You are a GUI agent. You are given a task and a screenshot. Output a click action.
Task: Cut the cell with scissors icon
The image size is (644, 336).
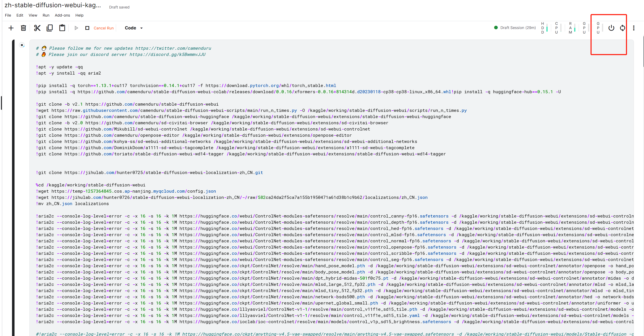[37, 28]
